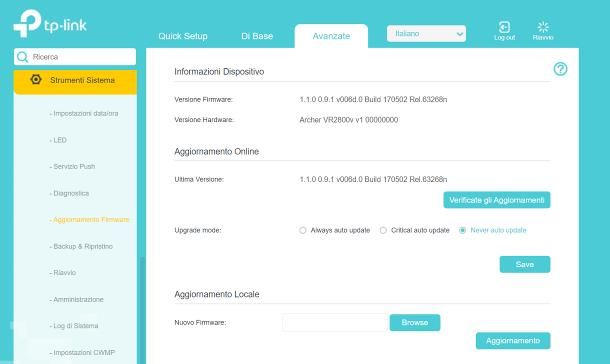
Task: Click the Upgrade mode label
Action: pos(198,230)
